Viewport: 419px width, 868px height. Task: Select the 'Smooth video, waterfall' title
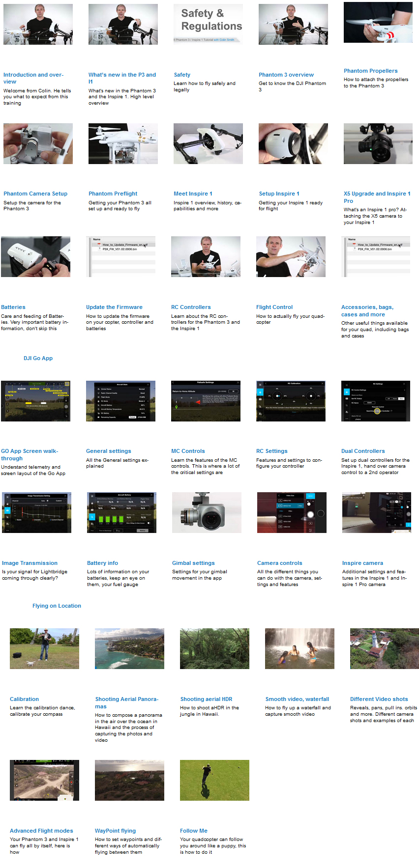tap(297, 699)
